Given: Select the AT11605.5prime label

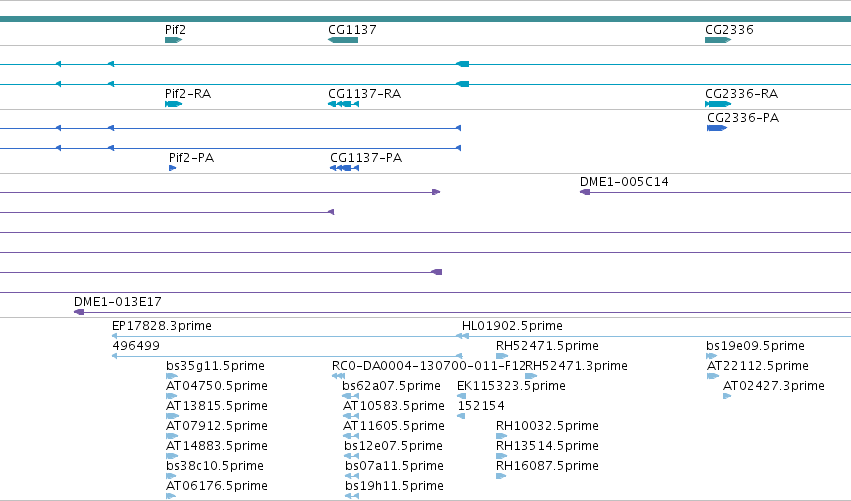Looking at the screenshot, I should [393, 426].
